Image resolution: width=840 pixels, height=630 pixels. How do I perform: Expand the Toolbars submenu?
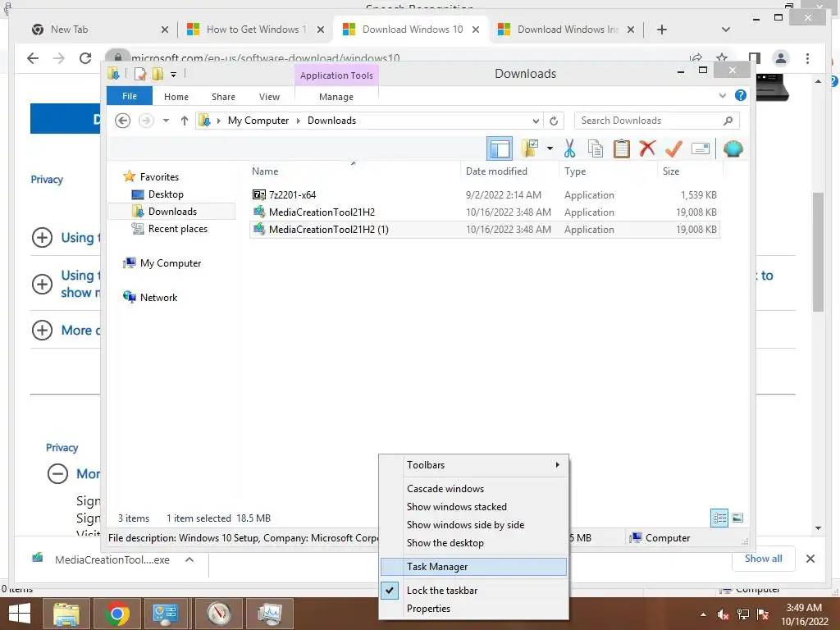click(473, 465)
